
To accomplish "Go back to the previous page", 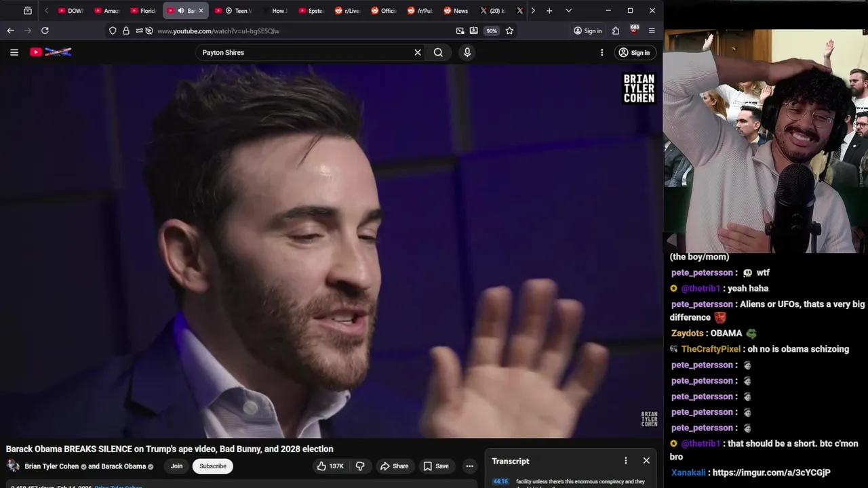I will [x=10, y=30].
